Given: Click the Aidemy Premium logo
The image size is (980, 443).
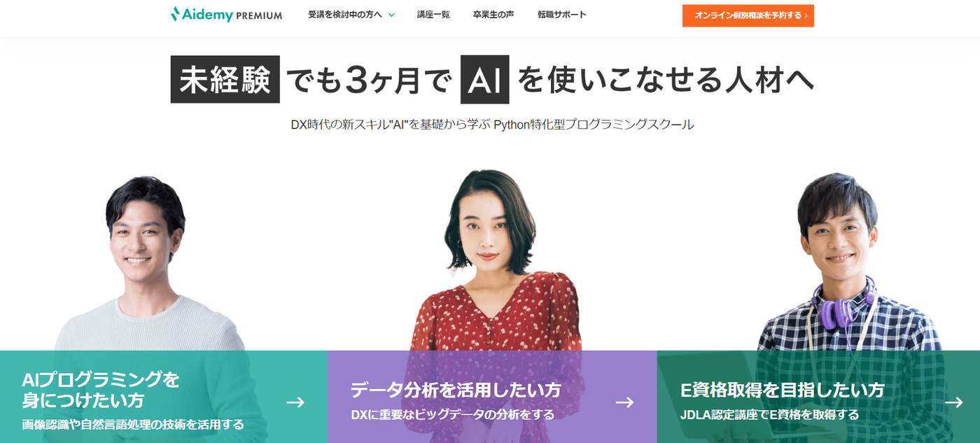Looking at the screenshot, I should (x=226, y=15).
